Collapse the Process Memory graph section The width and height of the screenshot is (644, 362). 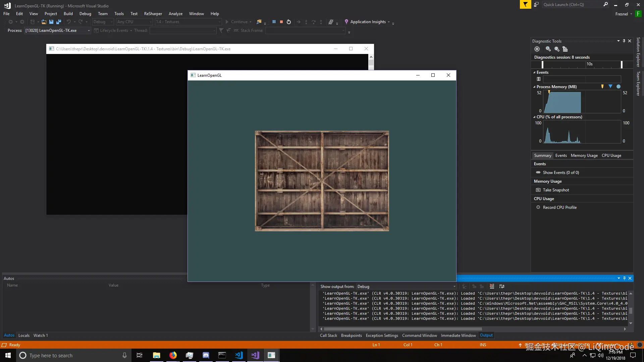(534, 87)
